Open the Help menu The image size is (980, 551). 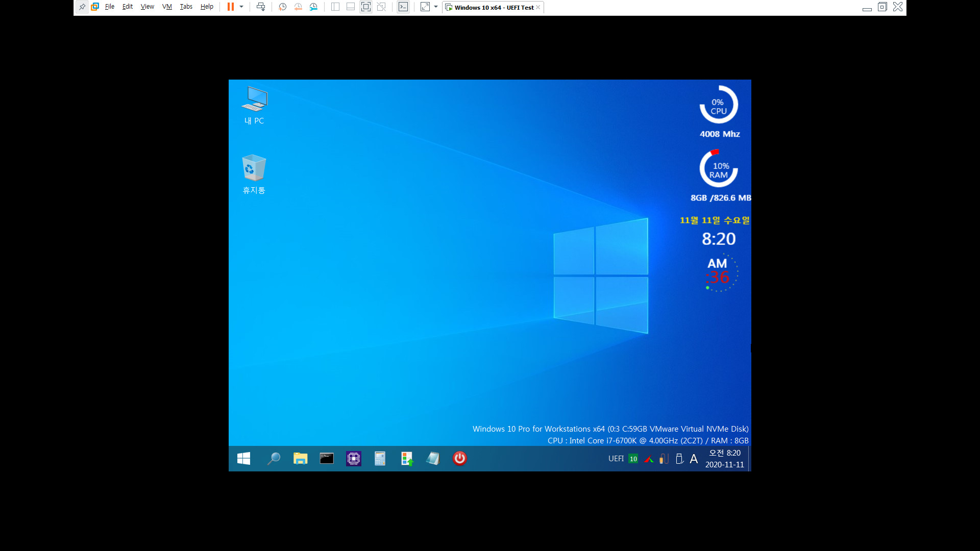click(207, 7)
